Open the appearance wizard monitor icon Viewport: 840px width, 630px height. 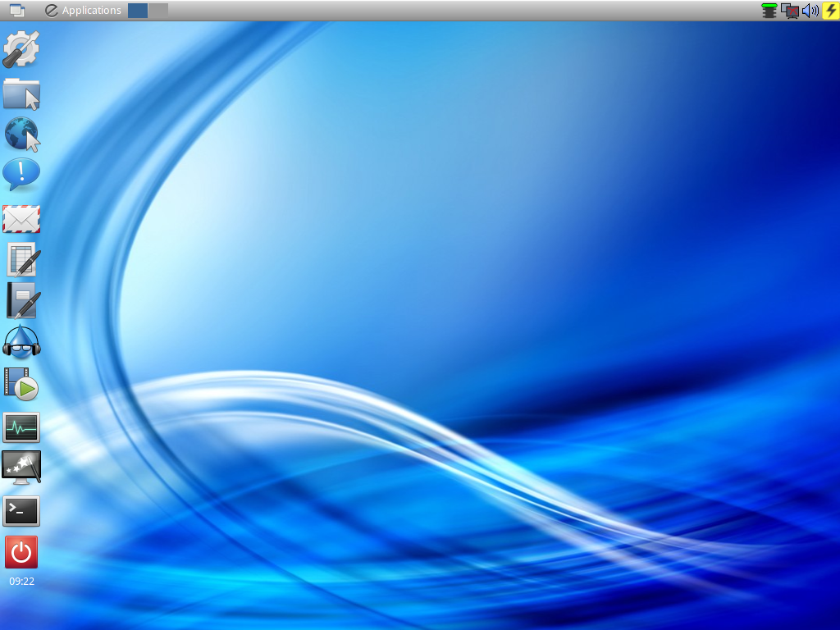21,468
